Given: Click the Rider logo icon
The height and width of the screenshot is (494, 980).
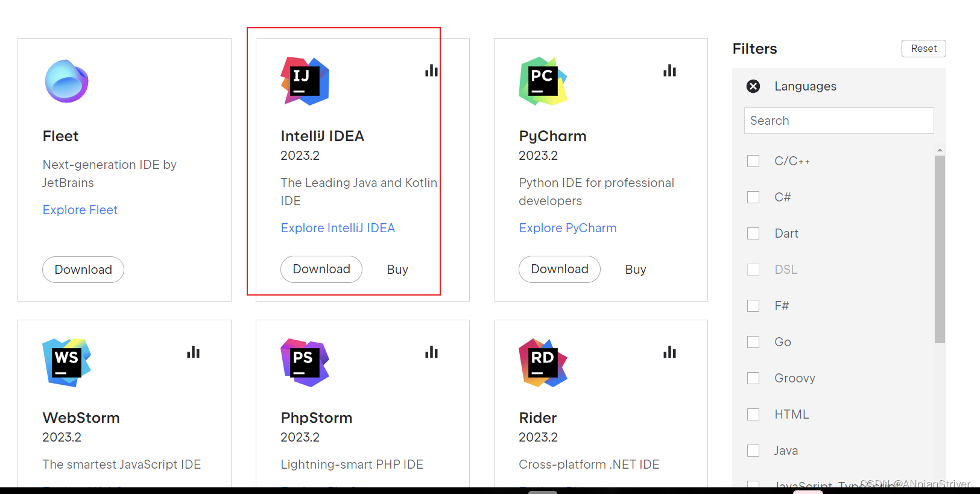Looking at the screenshot, I should [x=543, y=363].
